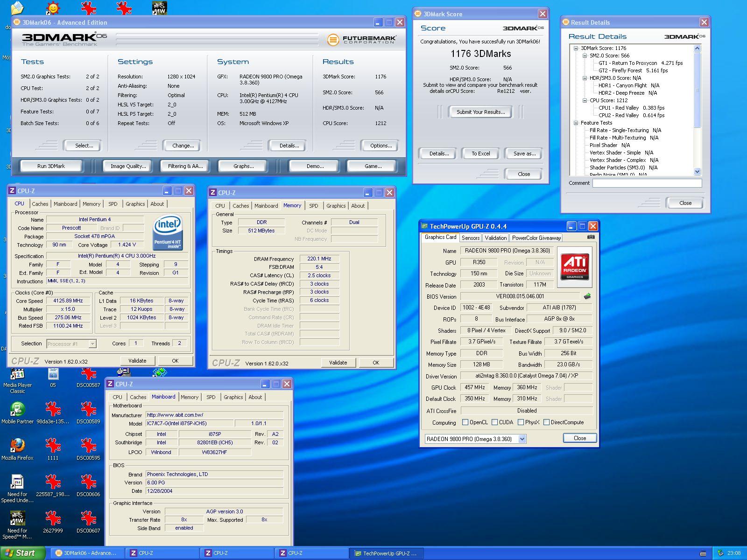
Task: Launch Mozilla Firefox from the desktop
Action: pyautogui.click(x=17, y=450)
